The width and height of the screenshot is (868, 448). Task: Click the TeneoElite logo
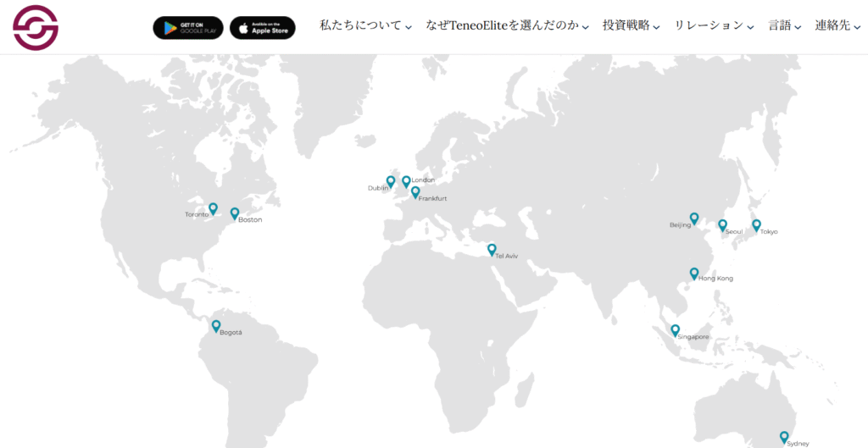pos(36,28)
